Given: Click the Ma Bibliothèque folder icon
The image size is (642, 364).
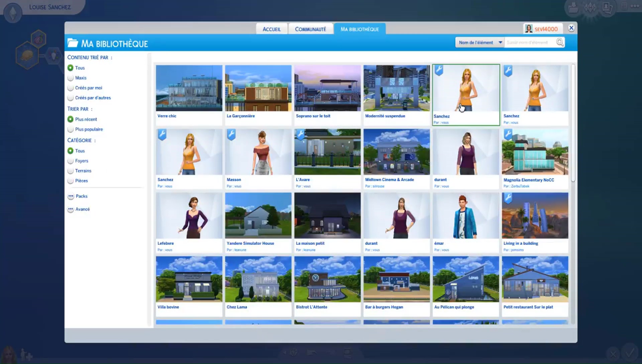Looking at the screenshot, I should 73,43.
